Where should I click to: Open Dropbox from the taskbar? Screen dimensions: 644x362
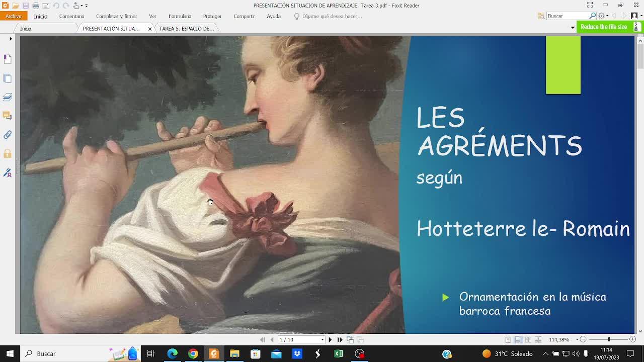coord(297,353)
